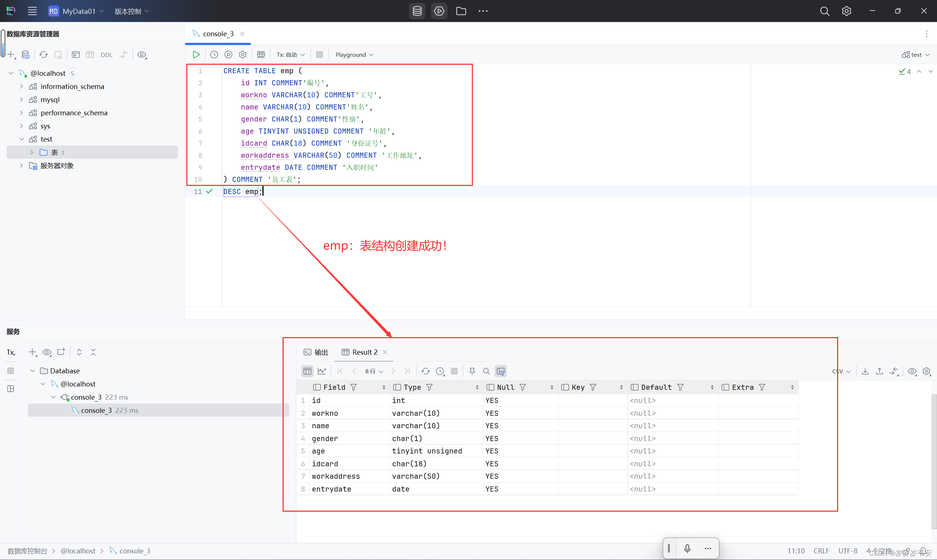This screenshot has height=560, width=937.
Task: Switch results to chart view
Action: (x=322, y=372)
